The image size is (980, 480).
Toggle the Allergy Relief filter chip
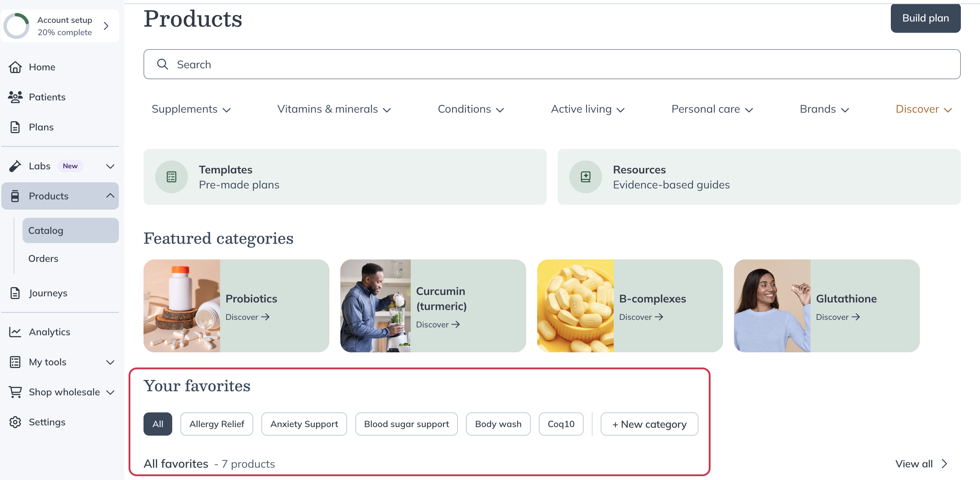pos(216,424)
